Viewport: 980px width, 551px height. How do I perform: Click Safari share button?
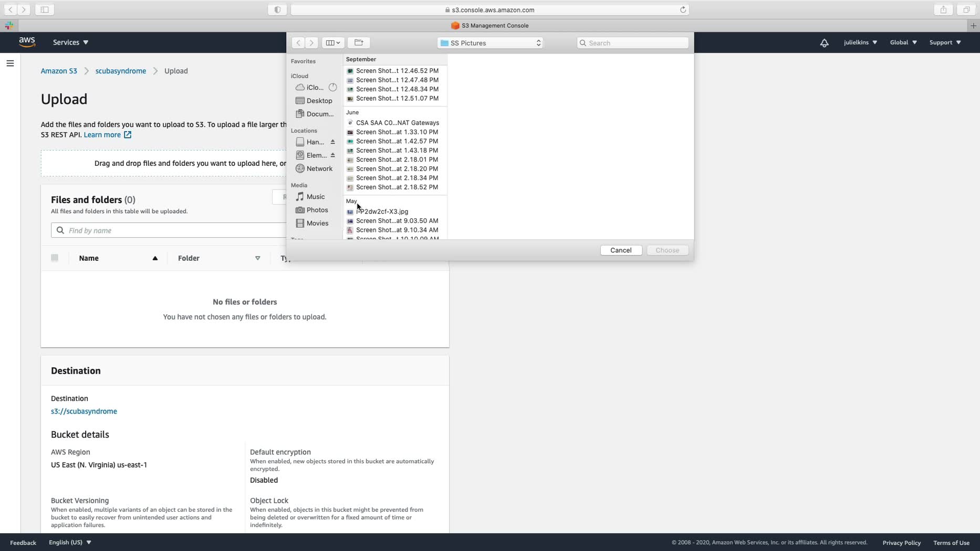(x=943, y=9)
